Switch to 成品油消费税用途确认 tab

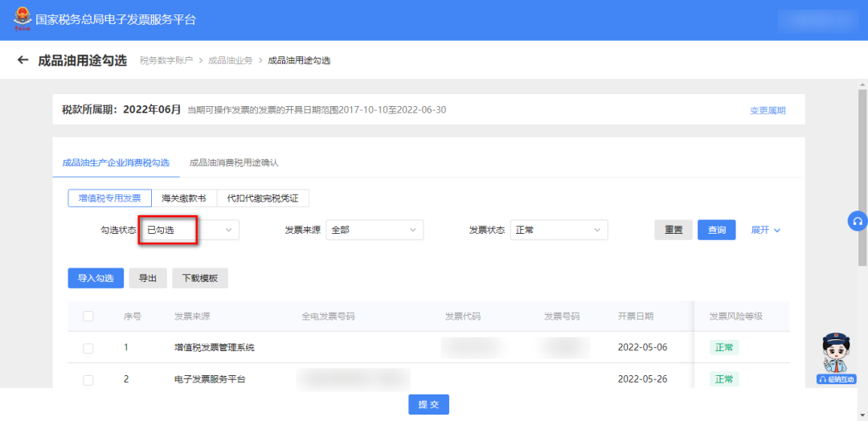[234, 162]
